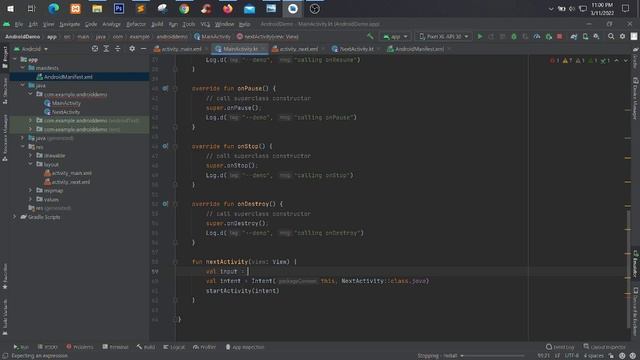Open the Build tool window
Screen dimensions: 640x360
coord(146,347)
